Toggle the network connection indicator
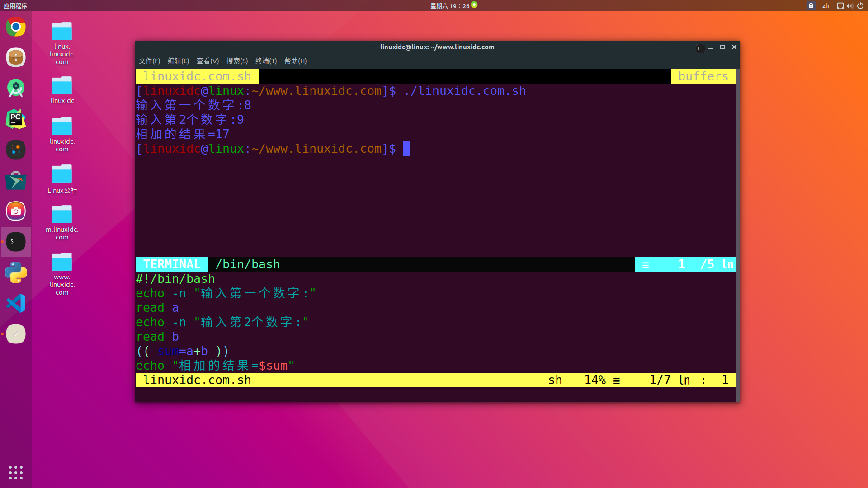 coord(840,6)
